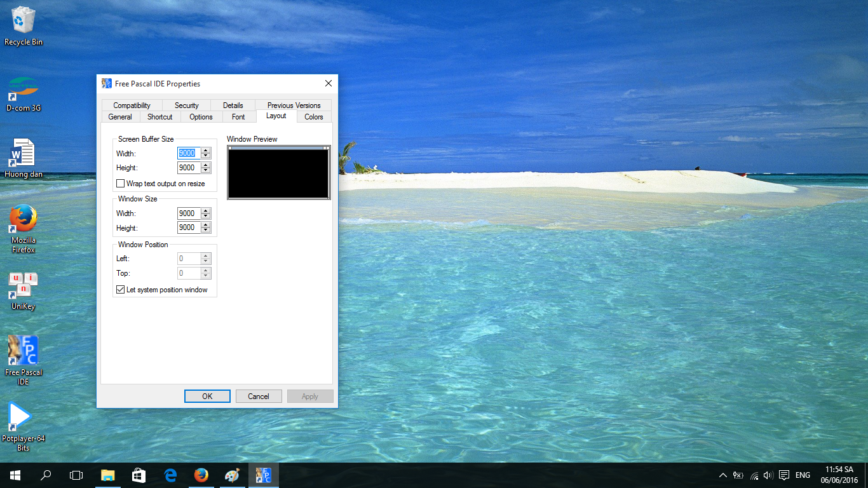
Task: Click the Window Size Width input field
Action: (189, 213)
